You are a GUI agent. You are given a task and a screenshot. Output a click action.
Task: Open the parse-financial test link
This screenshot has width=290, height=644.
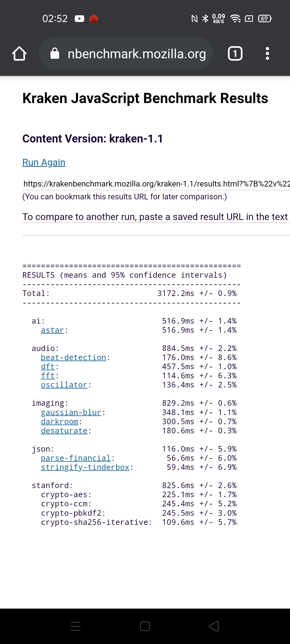click(76, 458)
